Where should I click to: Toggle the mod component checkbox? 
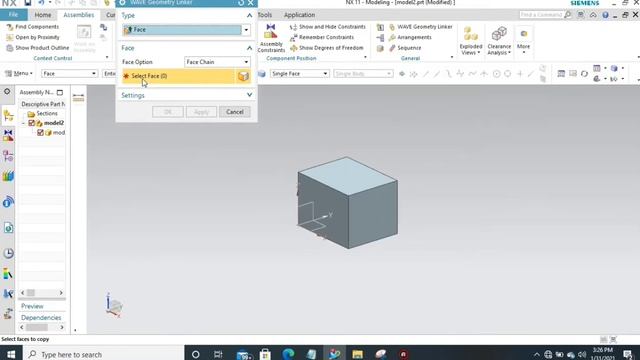(x=40, y=133)
